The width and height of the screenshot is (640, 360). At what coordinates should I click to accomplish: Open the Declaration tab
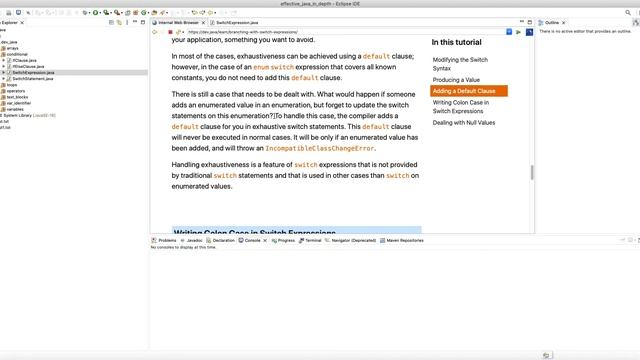(220, 240)
